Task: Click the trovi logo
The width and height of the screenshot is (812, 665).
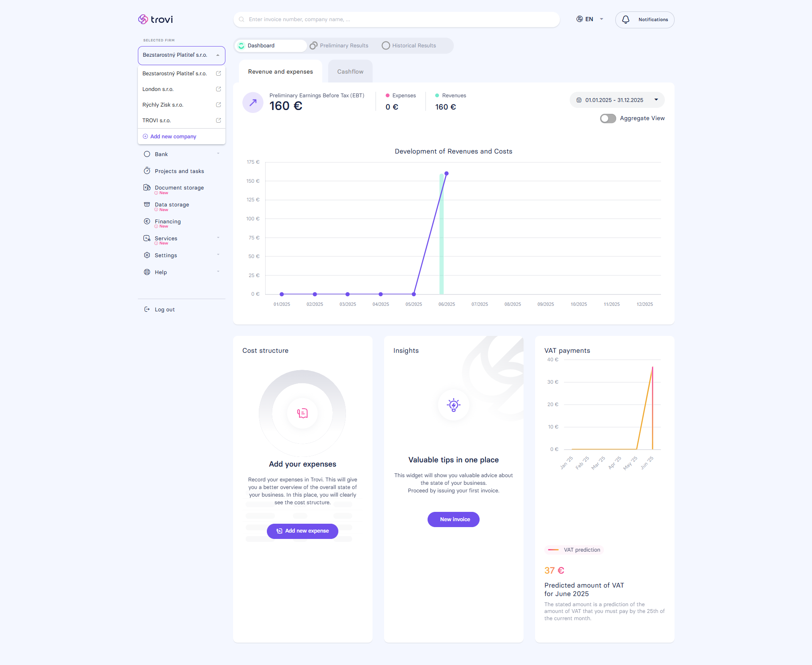Action: tap(155, 19)
